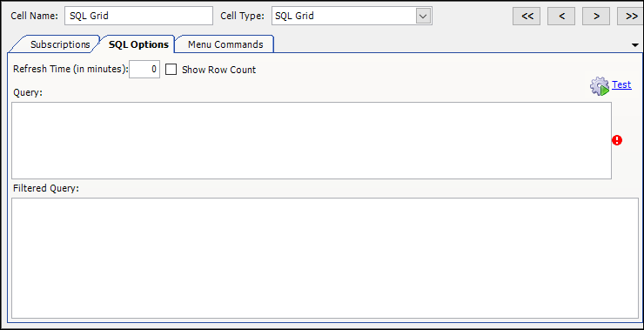
Task: Enable Show Row Count checkbox
Action: point(171,70)
